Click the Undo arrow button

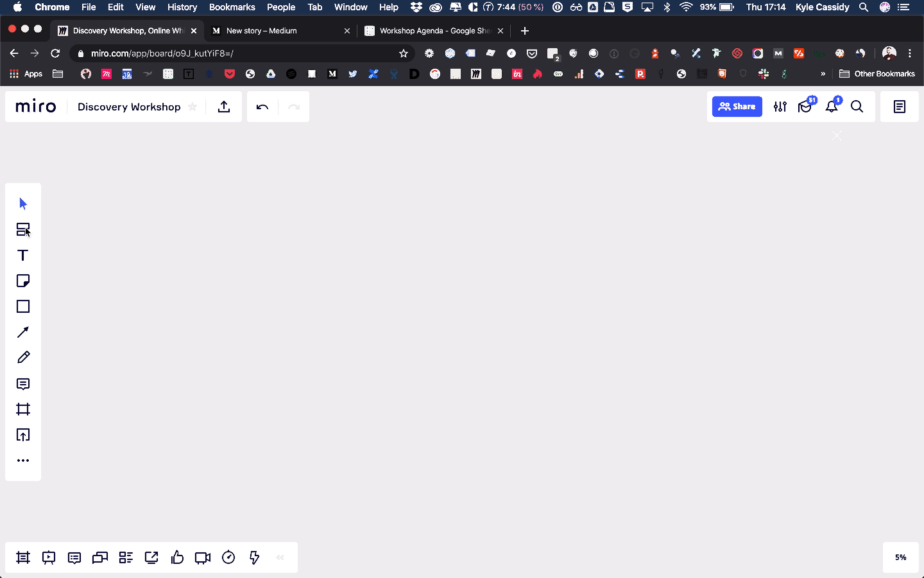(x=262, y=107)
